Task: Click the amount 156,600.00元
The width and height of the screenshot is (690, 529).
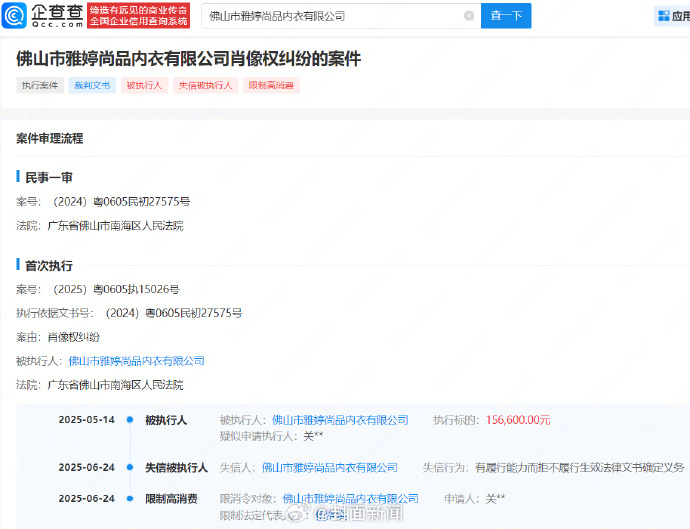Action: click(518, 420)
